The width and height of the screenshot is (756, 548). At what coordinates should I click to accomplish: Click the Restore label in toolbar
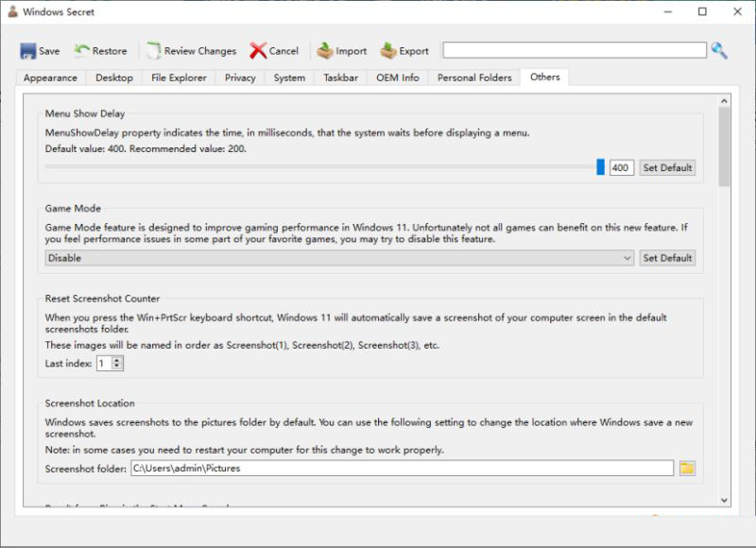(110, 51)
